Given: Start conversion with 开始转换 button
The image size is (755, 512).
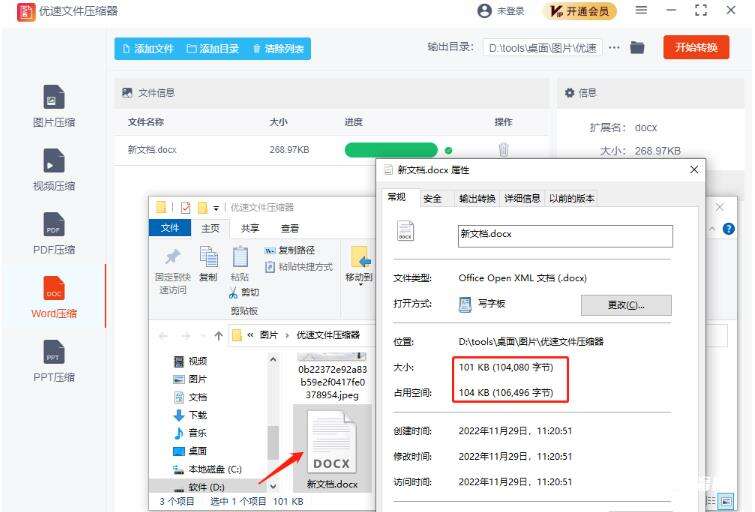Looking at the screenshot, I should click(696, 47).
